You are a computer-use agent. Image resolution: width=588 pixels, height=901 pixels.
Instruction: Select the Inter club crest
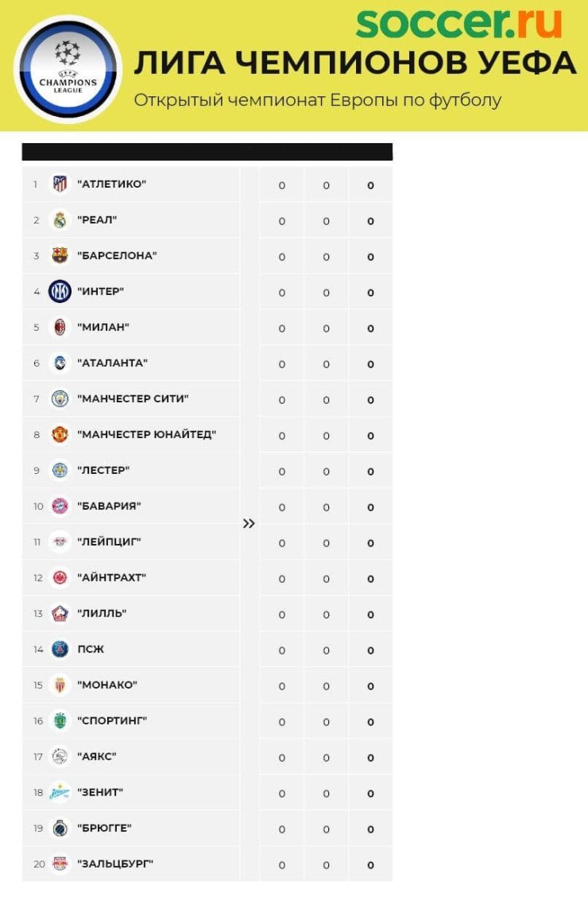[x=60, y=291]
